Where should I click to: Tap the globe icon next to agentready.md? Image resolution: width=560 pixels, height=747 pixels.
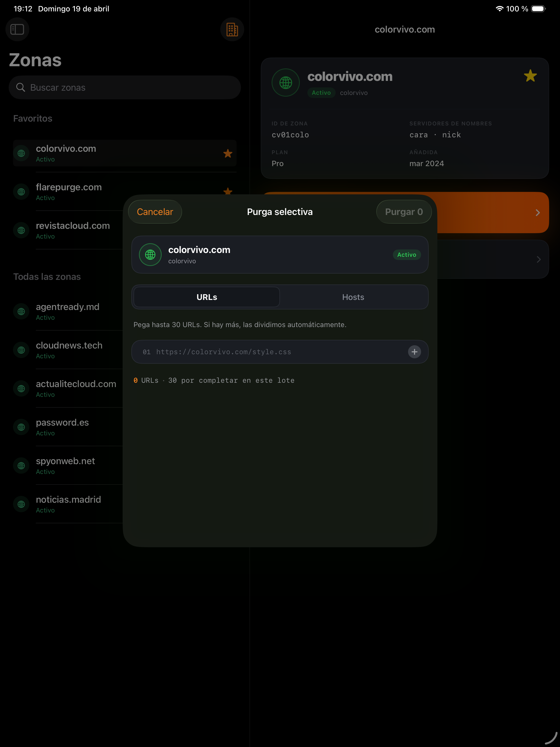point(21,311)
